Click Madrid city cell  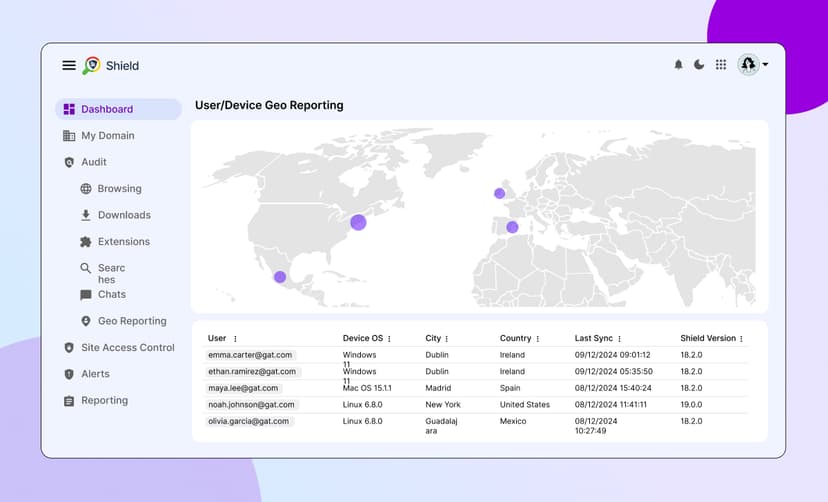438,388
